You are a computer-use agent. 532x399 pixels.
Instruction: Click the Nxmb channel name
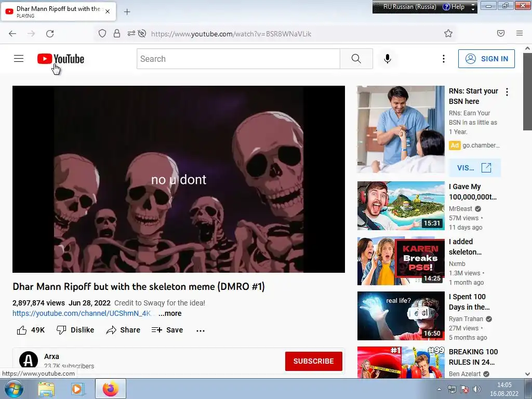tap(457, 263)
